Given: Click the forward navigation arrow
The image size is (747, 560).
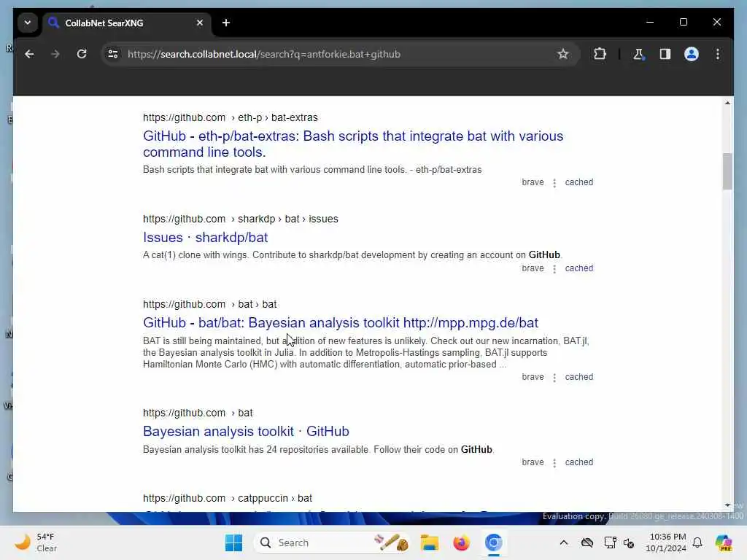Looking at the screenshot, I should 55,54.
